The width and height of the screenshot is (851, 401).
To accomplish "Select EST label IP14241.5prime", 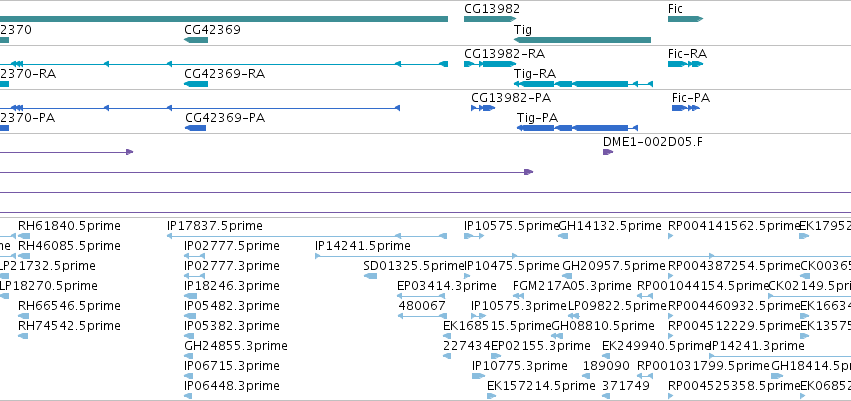I will (x=363, y=246).
